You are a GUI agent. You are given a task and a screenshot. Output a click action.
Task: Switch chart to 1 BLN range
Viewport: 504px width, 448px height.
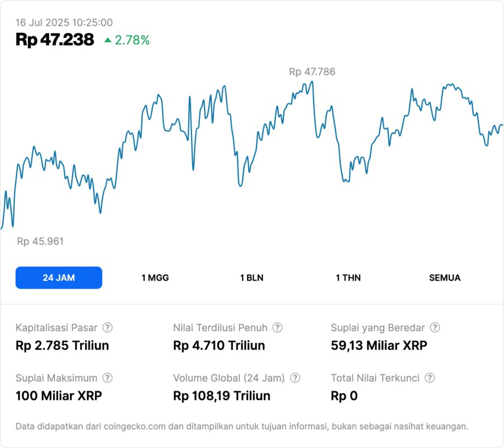click(x=251, y=278)
